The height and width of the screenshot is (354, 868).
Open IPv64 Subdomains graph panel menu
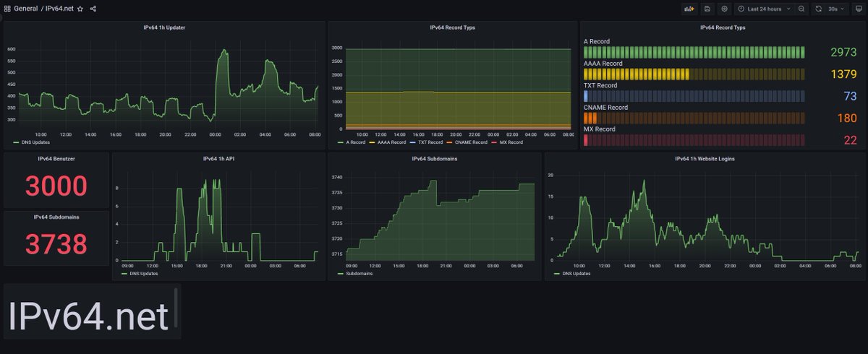click(x=434, y=158)
